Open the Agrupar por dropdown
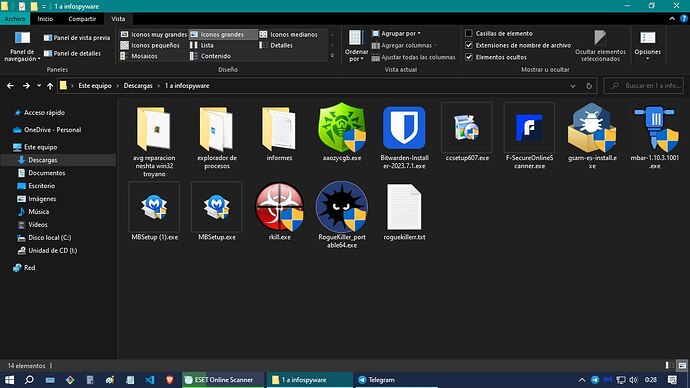Image resolution: width=690 pixels, height=388 pixels. pos(396,33)
